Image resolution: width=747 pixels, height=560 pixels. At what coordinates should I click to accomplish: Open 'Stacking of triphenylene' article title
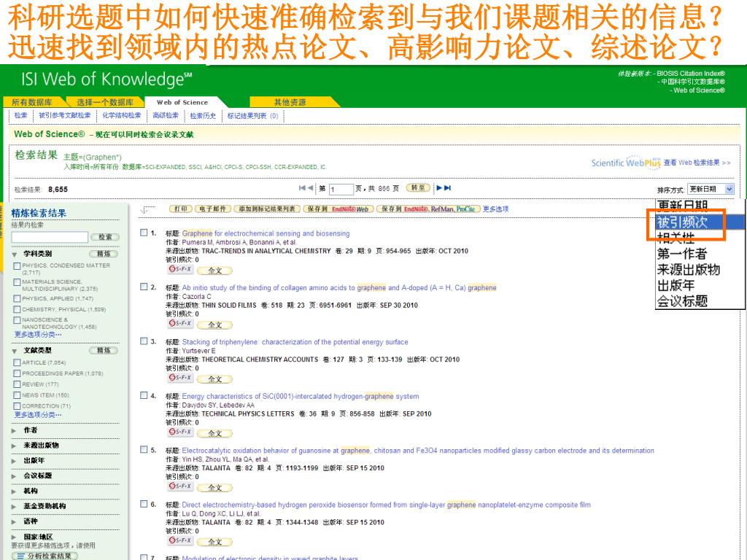point(295,342)
